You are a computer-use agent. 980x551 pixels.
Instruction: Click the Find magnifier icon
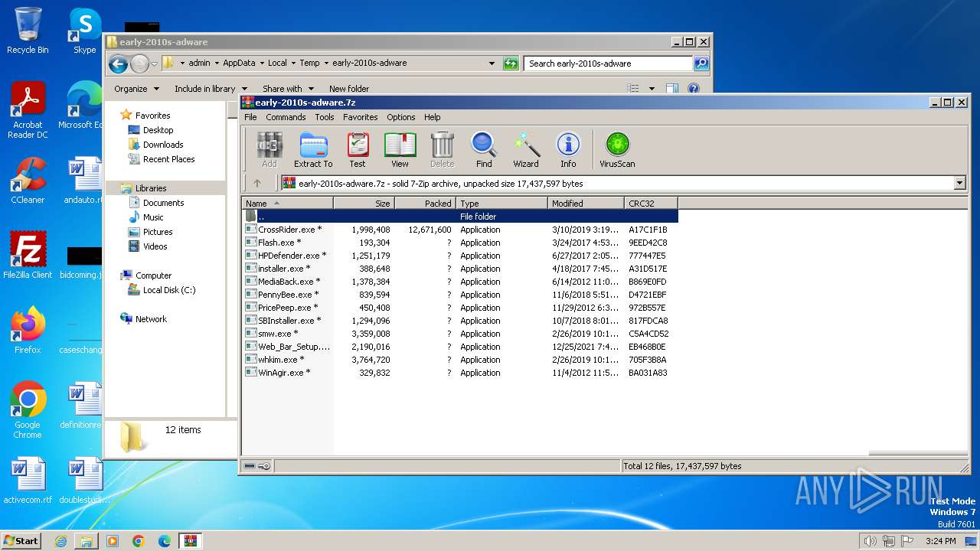pyautogui.click(x=484, y=149)
